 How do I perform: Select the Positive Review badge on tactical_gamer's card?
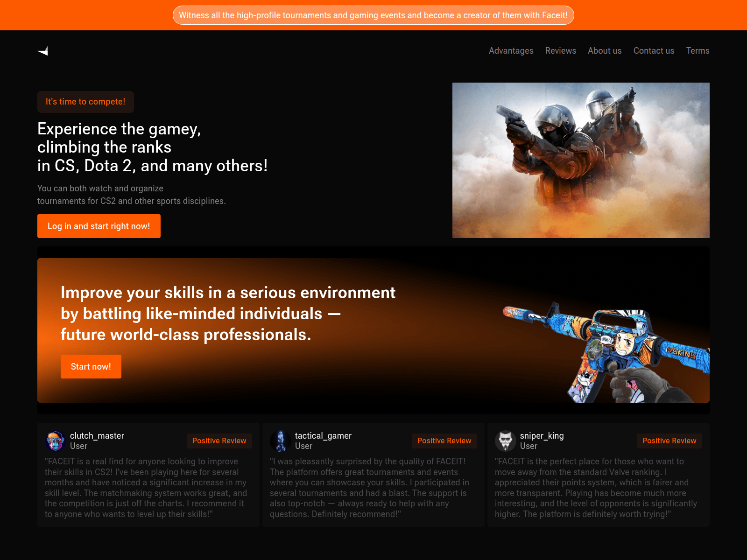click(444, 441)
